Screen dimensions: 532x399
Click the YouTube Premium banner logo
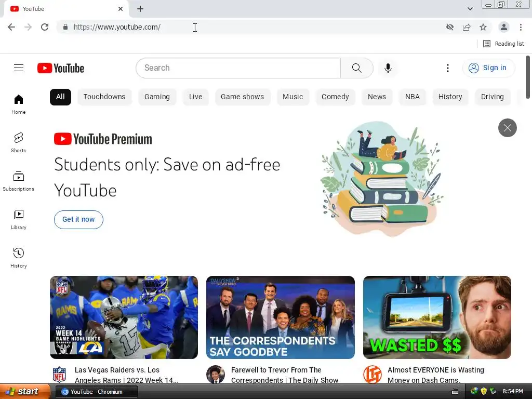coord(103,139)
